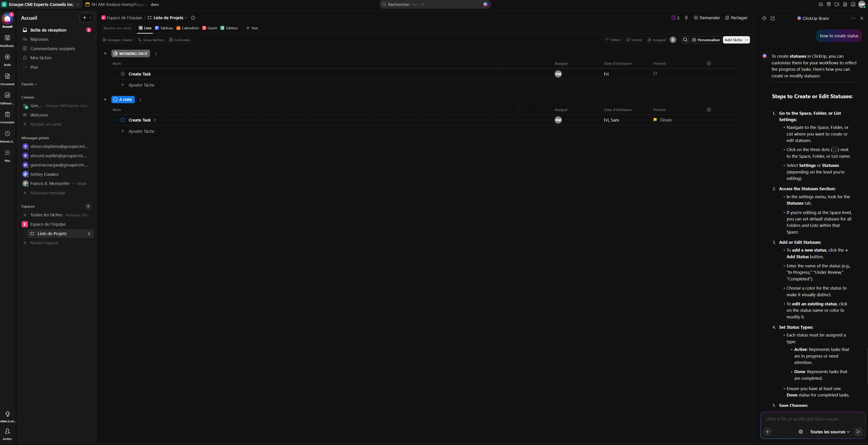Click the web globe icon in Brain input

point(801,432)
